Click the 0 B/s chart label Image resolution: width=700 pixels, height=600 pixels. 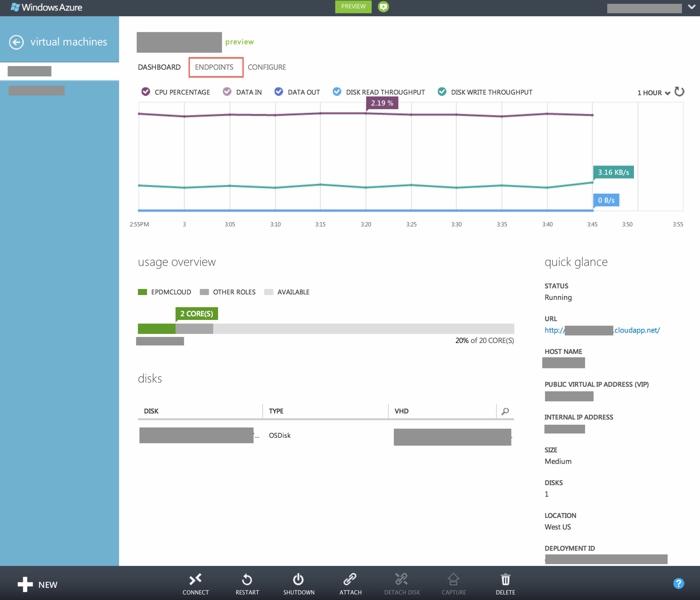point(606,200)
